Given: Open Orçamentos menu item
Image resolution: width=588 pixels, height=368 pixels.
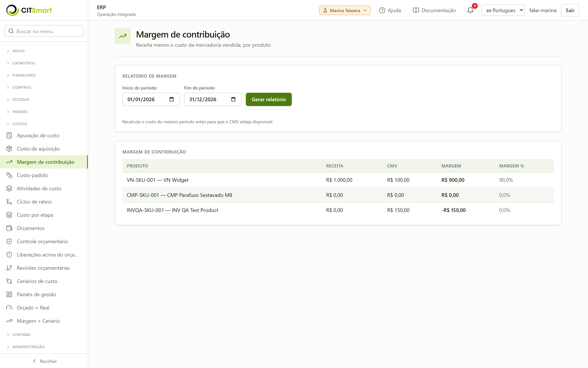Looking at the screenshot, I should tap(44, 228).
